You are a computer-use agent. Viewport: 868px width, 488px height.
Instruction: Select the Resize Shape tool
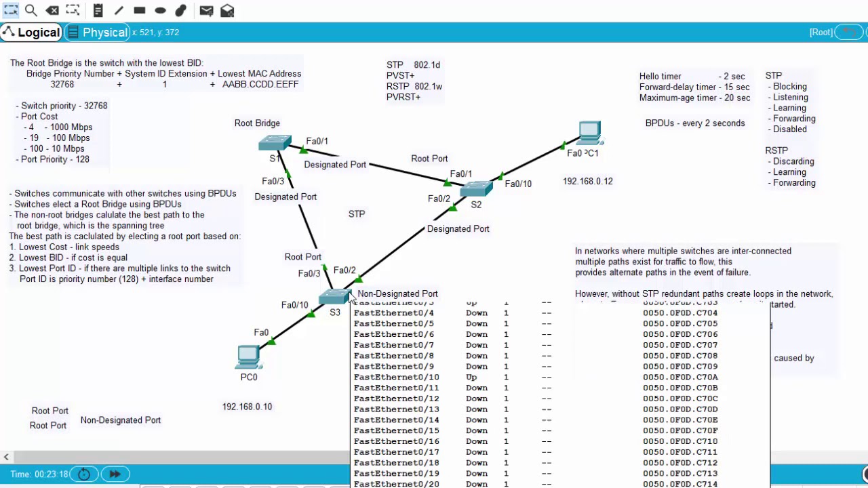[73, 10]
